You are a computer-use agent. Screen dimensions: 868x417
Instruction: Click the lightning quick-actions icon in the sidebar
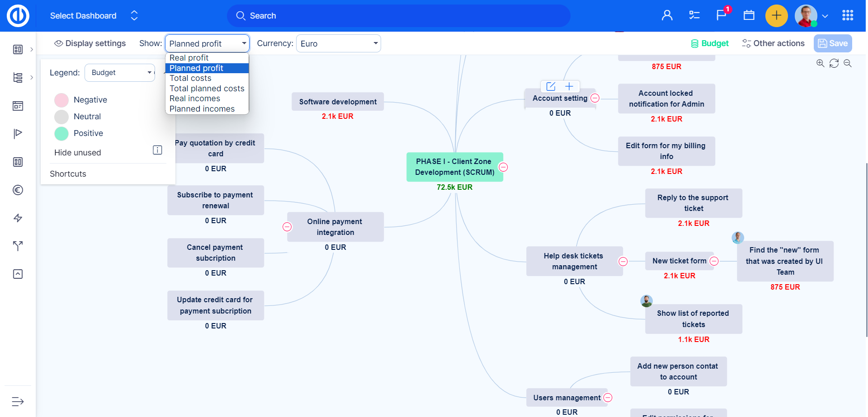[x=18, y=218]
